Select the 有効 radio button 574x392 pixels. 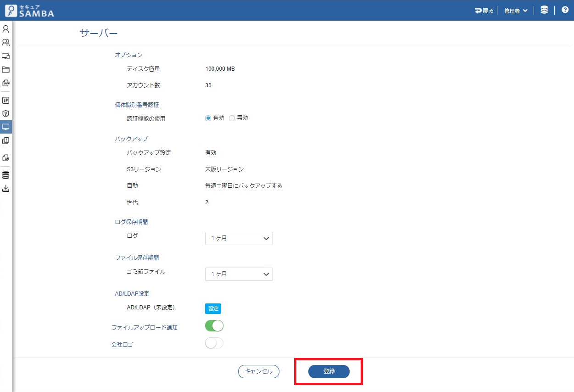point(208,118)
